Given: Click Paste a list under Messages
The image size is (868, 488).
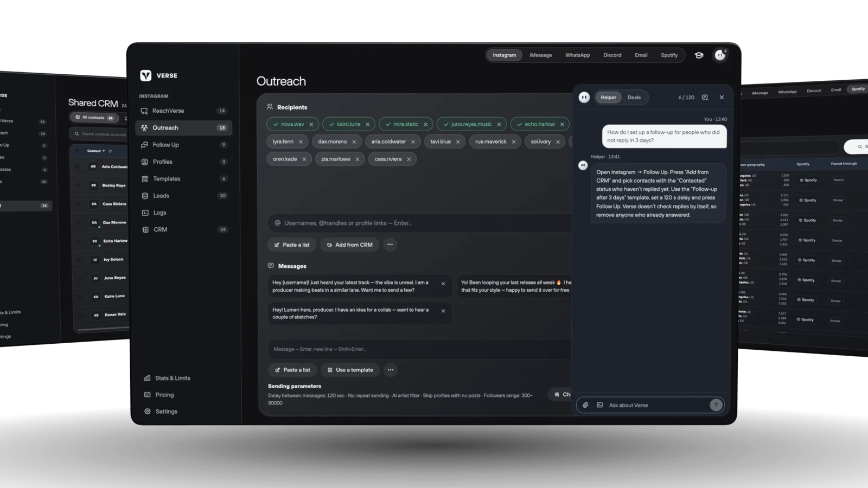Looking at the screenshot, I should point(292,370).
